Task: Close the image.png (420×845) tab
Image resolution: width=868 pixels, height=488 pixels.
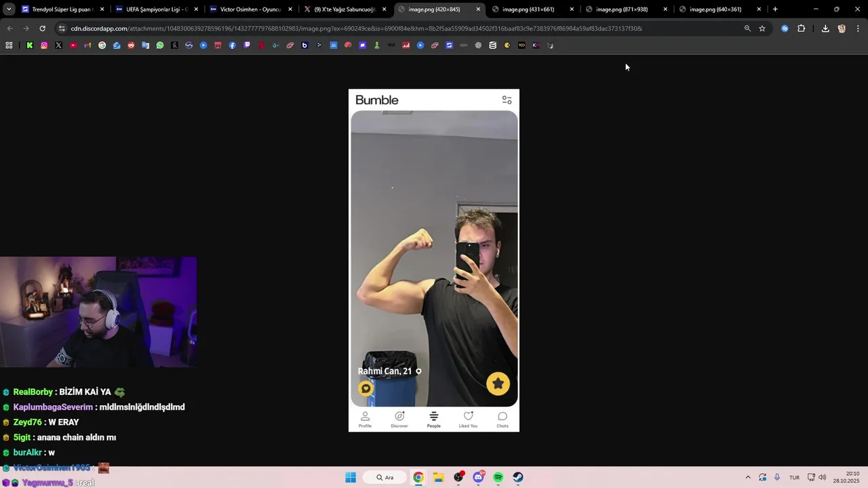Action: point(478,9)
